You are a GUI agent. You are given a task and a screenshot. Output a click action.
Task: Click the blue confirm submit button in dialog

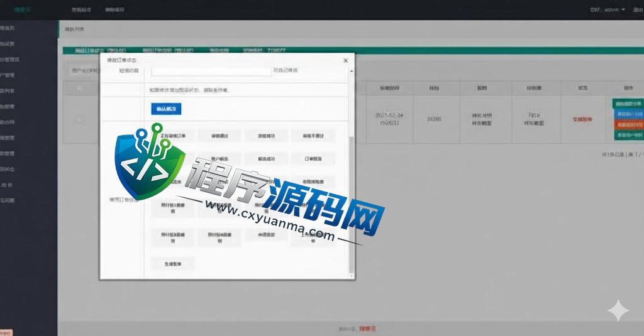click(x=166, y=109)
